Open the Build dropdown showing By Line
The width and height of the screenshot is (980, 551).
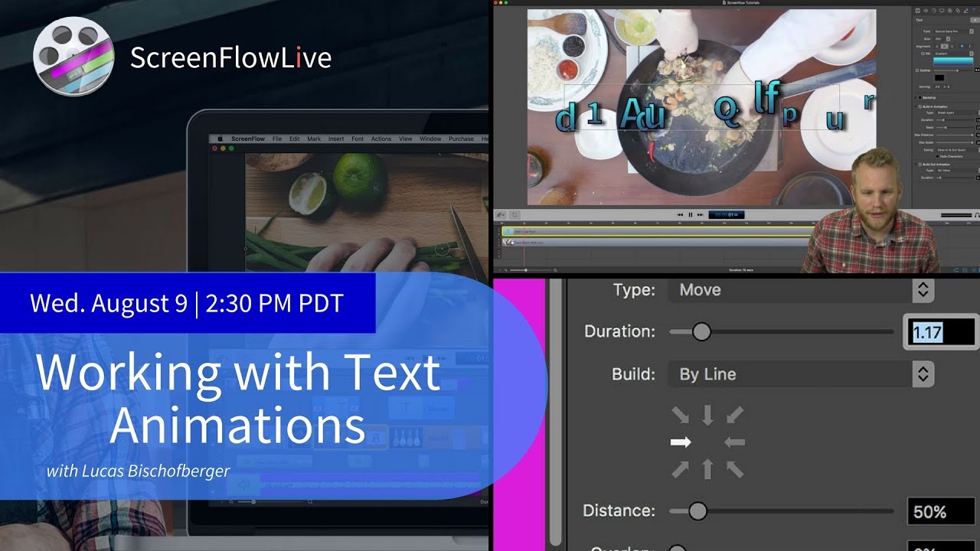(x=801, y=374)
